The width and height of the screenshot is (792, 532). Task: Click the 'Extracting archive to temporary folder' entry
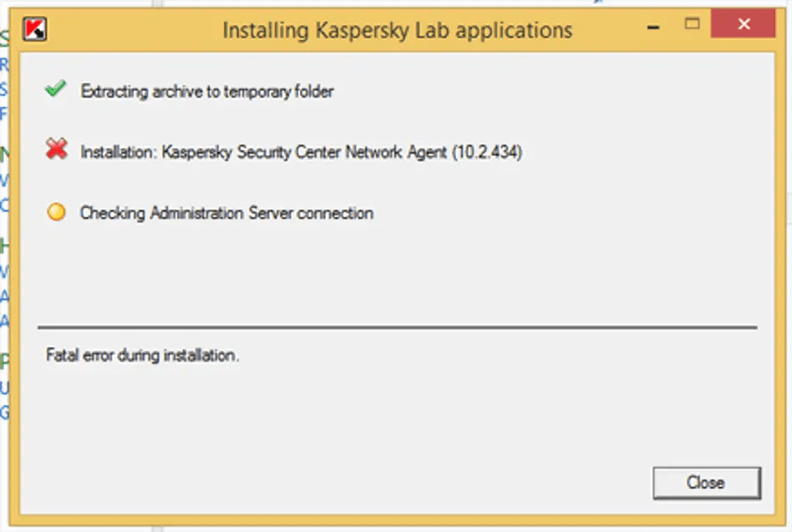[x=206, y=92]
